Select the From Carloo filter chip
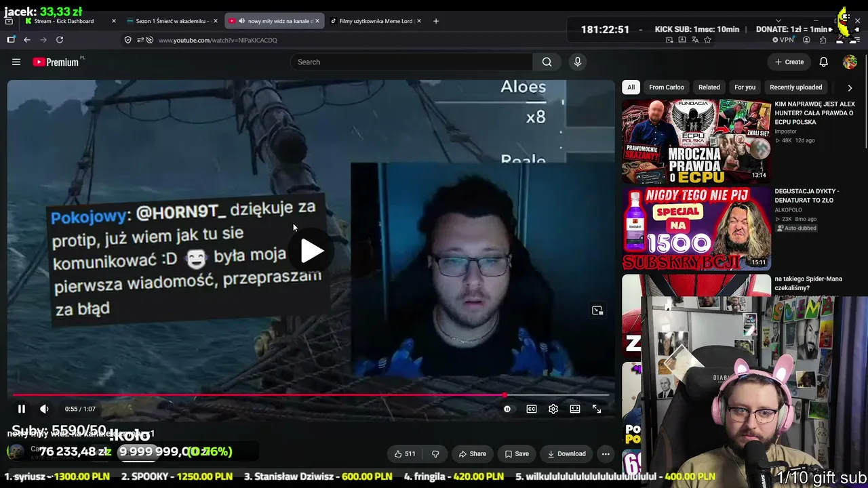The height and width of the screenshot is (488, 868). tap(667, 87)
